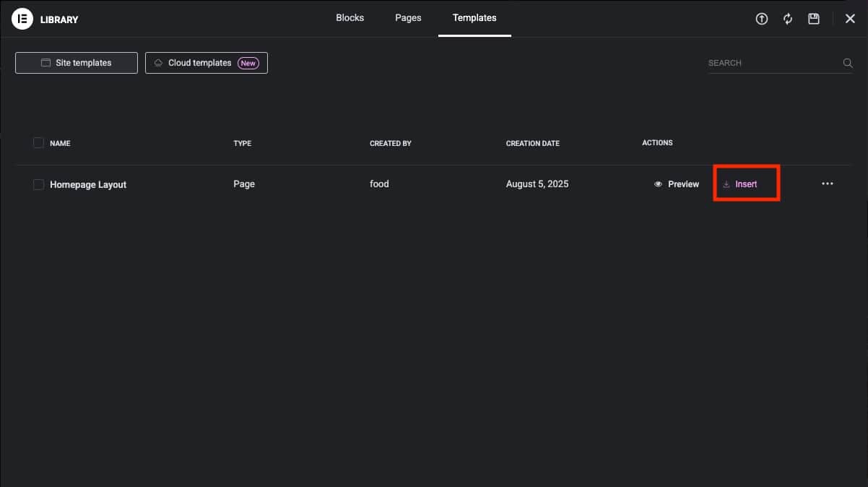Switch to the Blocks tab

(x=350, y=18)
